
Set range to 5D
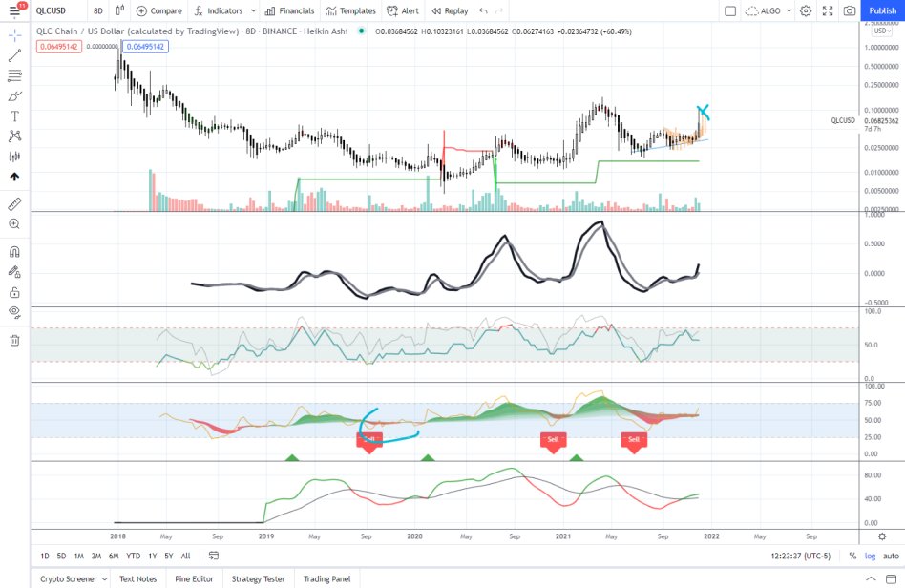[x=62, y=556]
